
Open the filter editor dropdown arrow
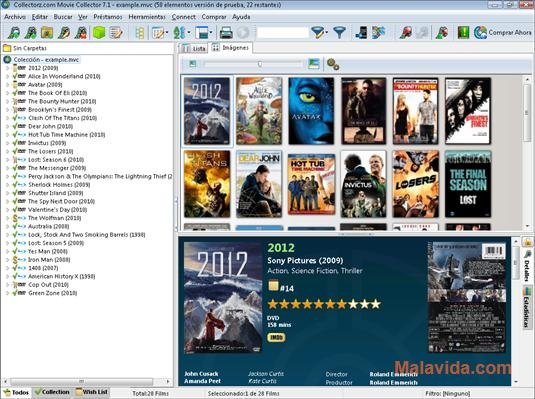[327, 33]
